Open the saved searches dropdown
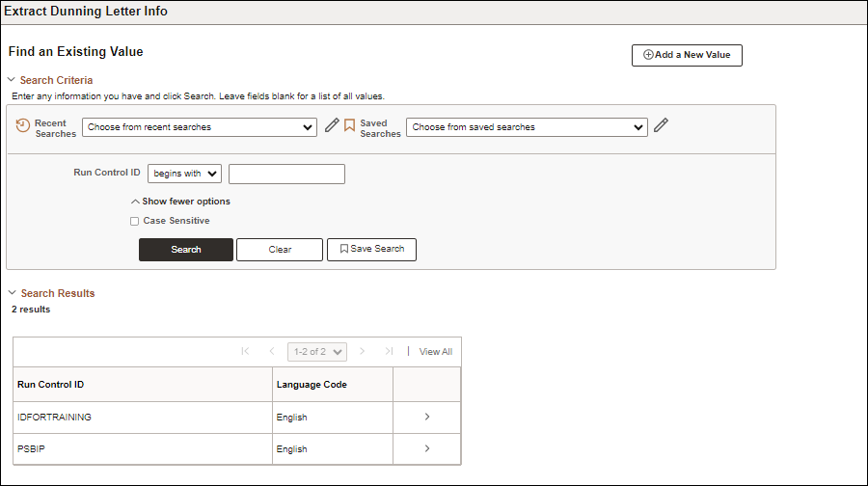The width and height of the screenshot is (868, 486). pos(527,127)
